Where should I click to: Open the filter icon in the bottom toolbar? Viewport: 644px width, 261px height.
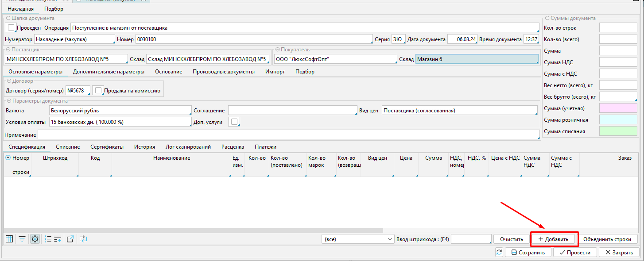tap(22, 239)
